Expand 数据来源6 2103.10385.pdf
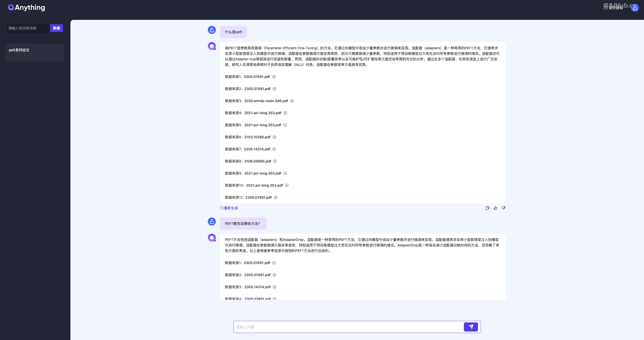 point(274,137)
